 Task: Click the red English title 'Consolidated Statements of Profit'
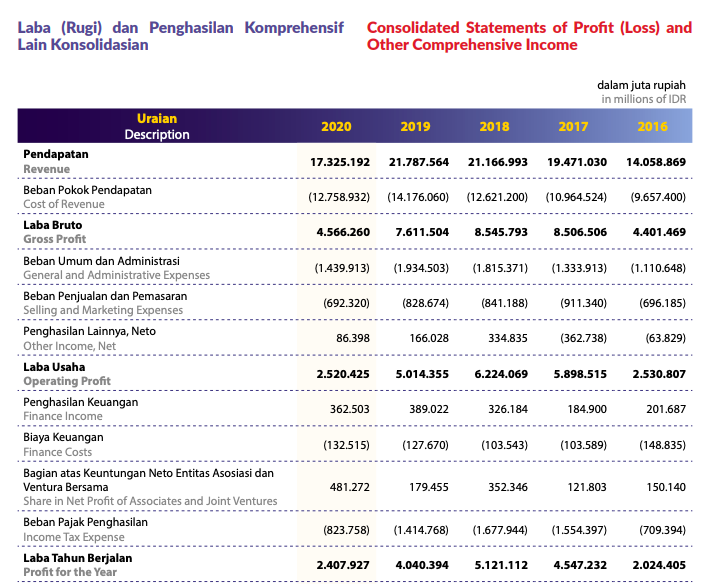pos(529,28)
